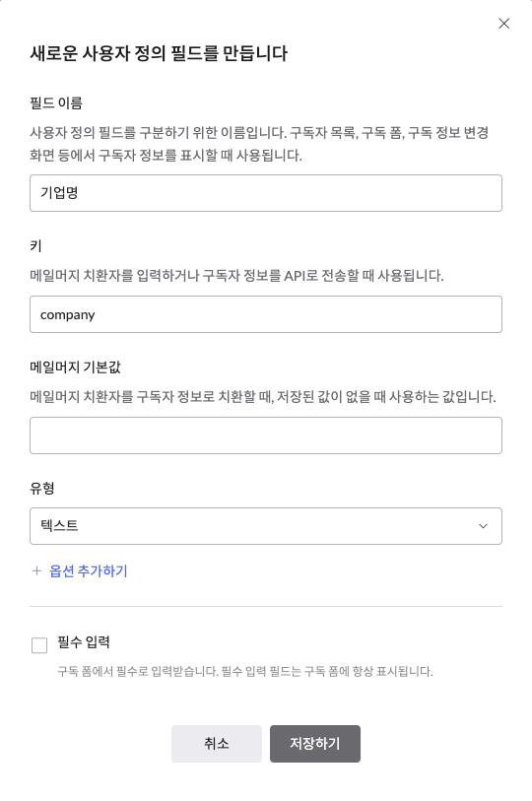This screenshot has height=801, width=532.
Task: Click the description text under 필드 이름
Action: pos(260,144)
